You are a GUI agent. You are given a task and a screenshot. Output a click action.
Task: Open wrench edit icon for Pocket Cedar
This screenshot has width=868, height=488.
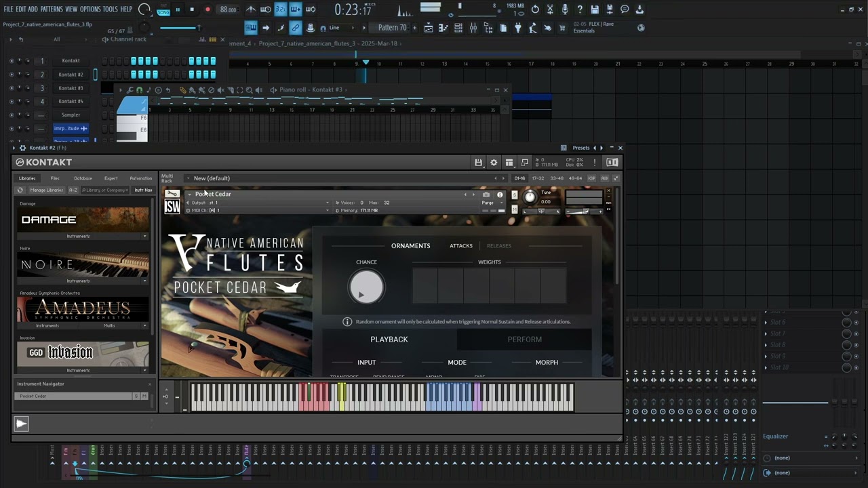pos(172,194)
